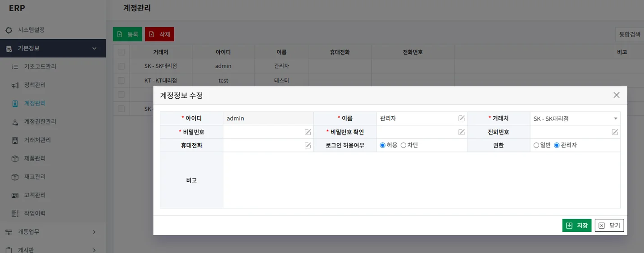Click edit icon in 전화번호 field
Image resolution: width=644 pixels, height=253 pixels.
tap(615, 132)
